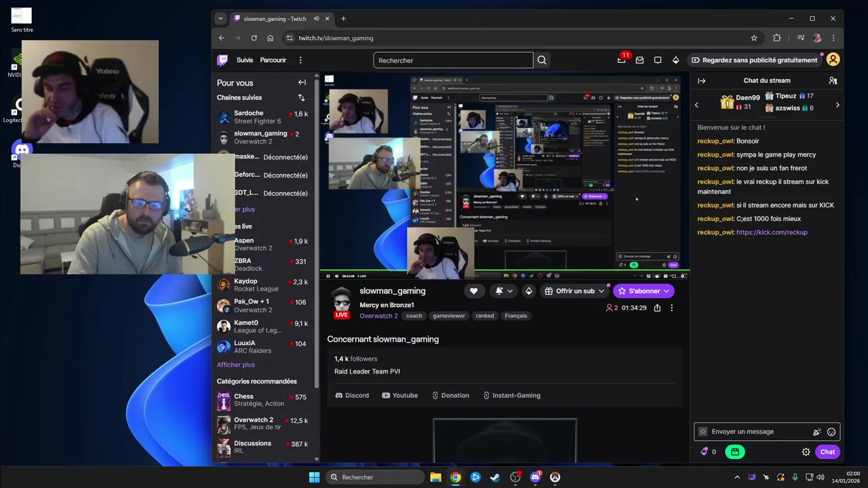Open the S'abonner subscribe dropdown

[644, 291]
